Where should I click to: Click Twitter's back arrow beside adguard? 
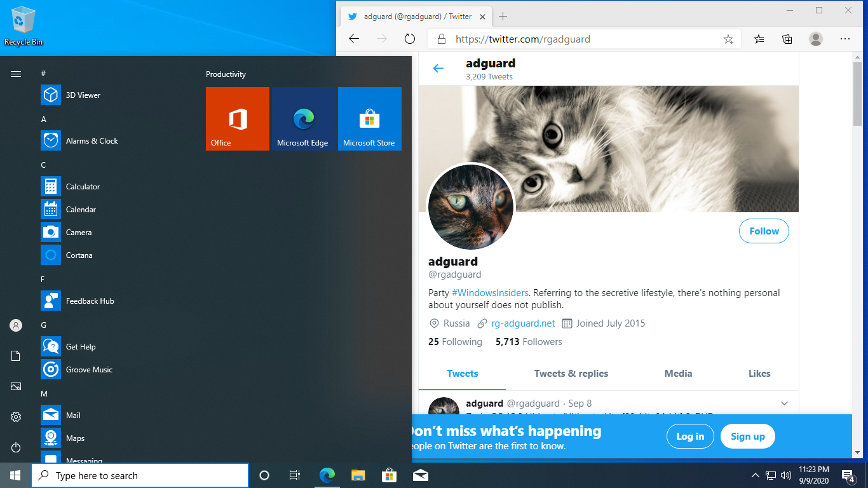tap(438, 69)
